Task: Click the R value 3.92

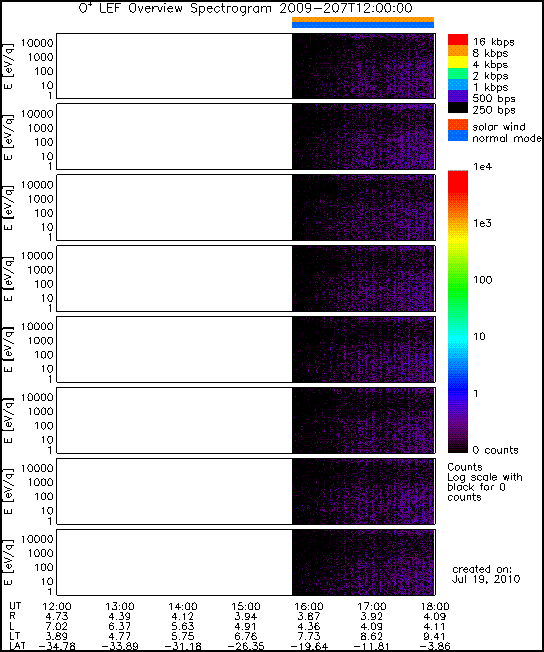Action: tap(372, 616)
